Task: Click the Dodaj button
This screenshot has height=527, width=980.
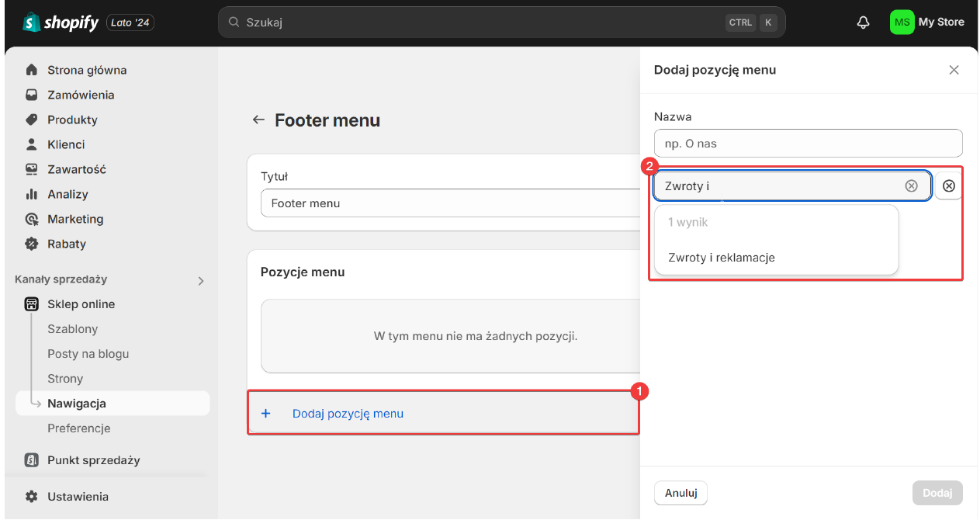Action: [937, 493]
